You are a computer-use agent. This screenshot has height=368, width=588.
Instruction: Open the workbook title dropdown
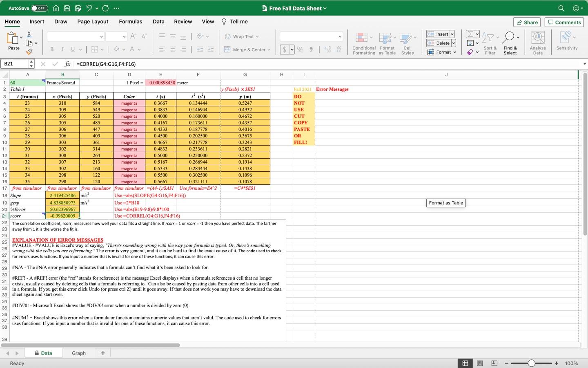(x=325, y=8)
